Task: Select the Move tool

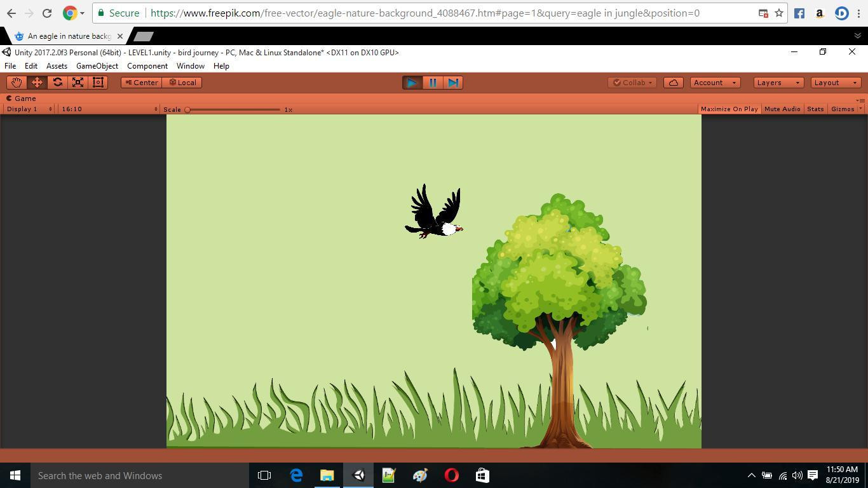Action: [37, 83]
